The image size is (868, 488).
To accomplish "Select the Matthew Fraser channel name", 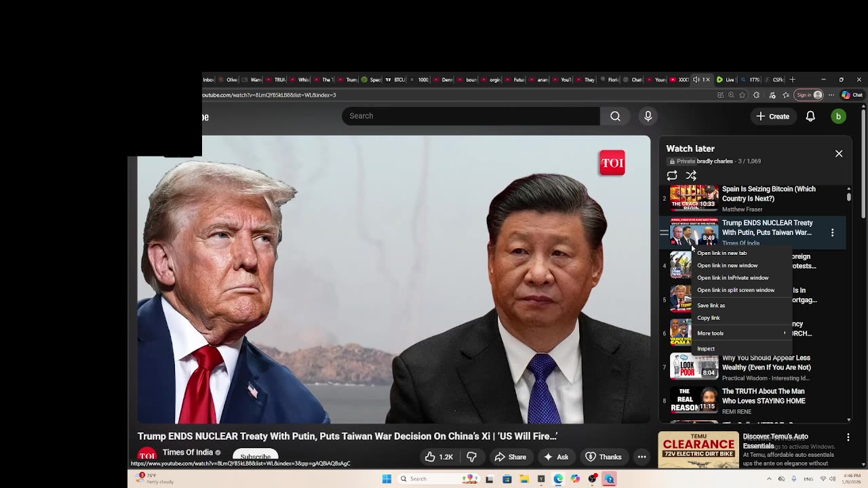I will tap(742, 209).
